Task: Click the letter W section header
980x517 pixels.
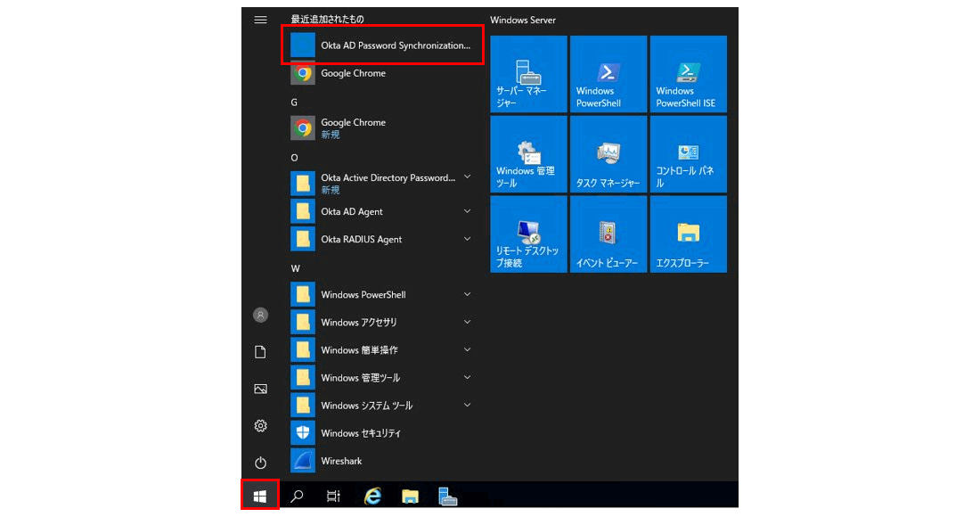Action: pos(295,268)
